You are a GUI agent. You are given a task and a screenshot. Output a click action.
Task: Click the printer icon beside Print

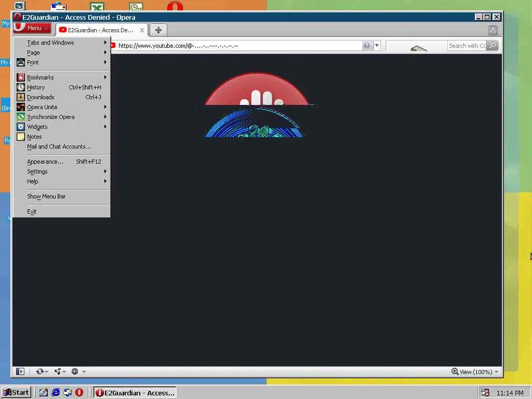point(21,62)
